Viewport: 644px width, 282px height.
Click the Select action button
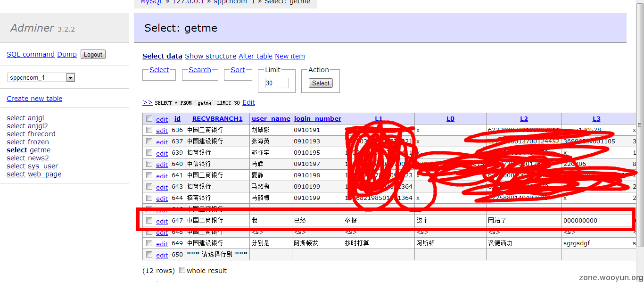[x=321, y=83]
